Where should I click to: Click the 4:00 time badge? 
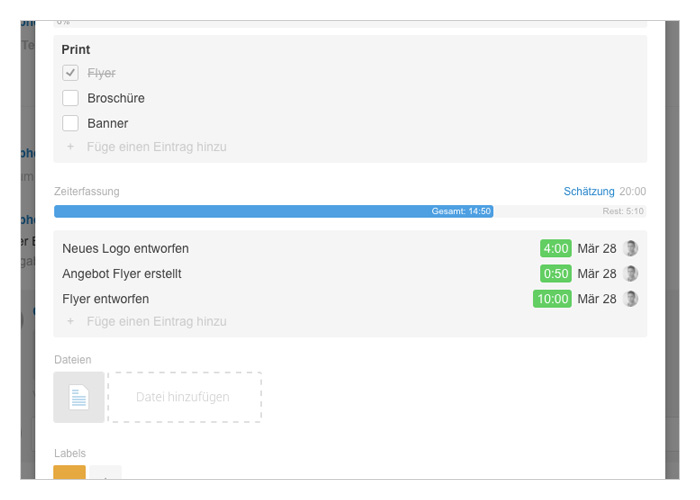(555, 248)
